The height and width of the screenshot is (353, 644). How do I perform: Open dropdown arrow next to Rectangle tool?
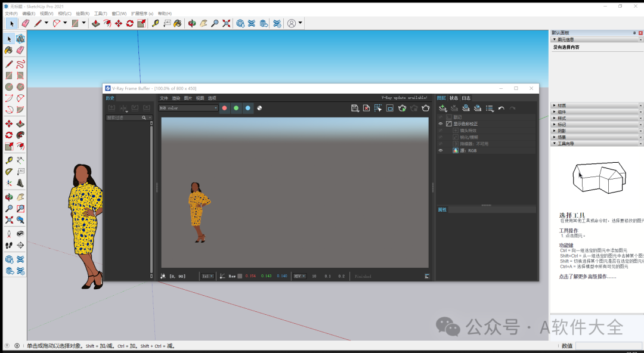[84, 23]
